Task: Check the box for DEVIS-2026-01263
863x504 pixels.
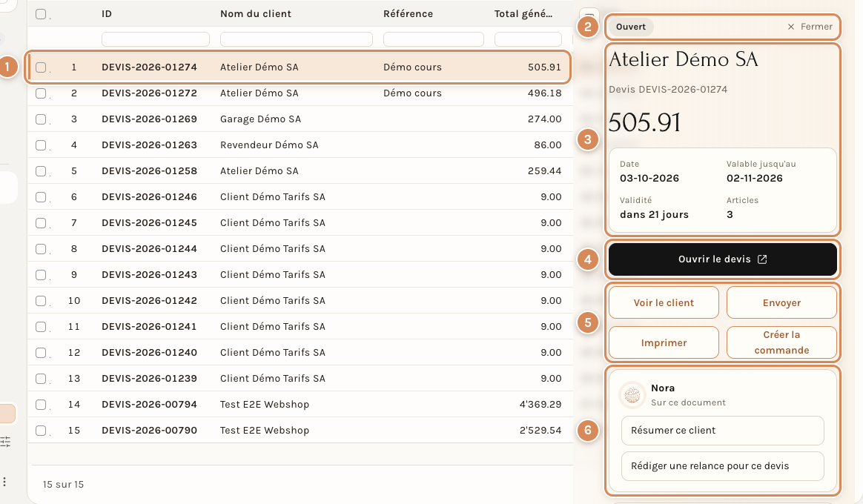Action: [x=41, y=145]
